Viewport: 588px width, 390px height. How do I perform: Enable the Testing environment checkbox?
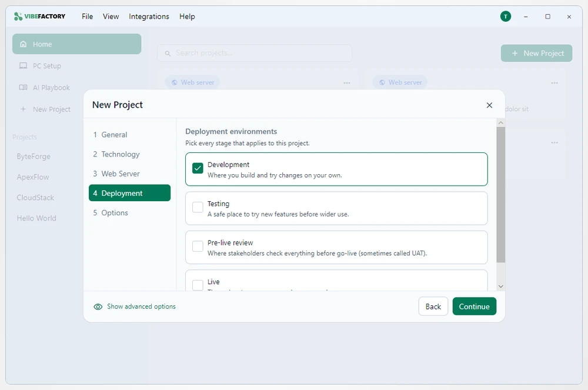[198, 207]
